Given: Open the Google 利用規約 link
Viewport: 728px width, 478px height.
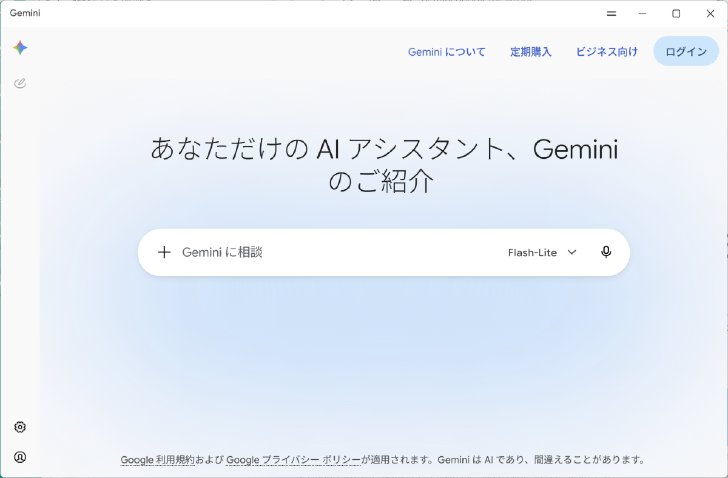Looking at the screenshot, I should pyautogui.click(x=157, y=459).
